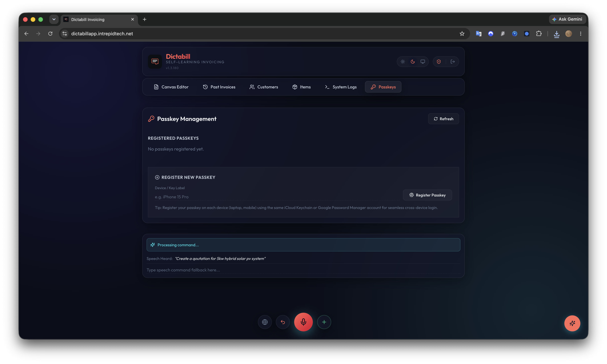Click the version label v1.3.180
This screenshot has width=607, height=364.
pyautogui.click(x=172, y=68)
